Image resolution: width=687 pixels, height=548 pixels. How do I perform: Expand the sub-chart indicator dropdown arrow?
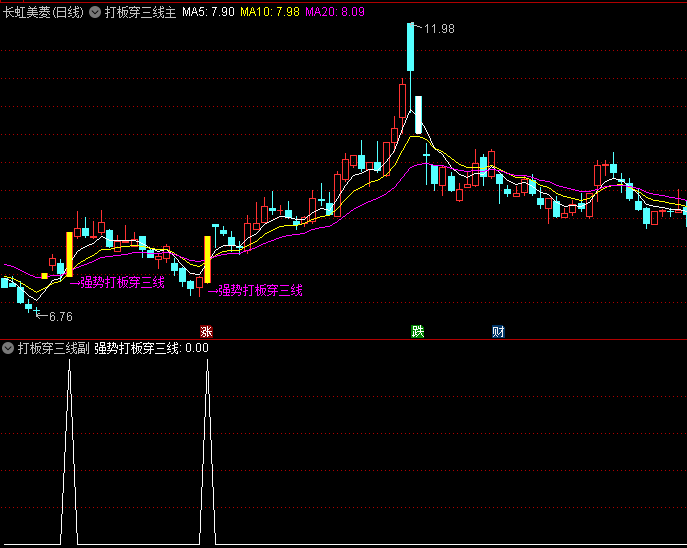pos(8,348)
